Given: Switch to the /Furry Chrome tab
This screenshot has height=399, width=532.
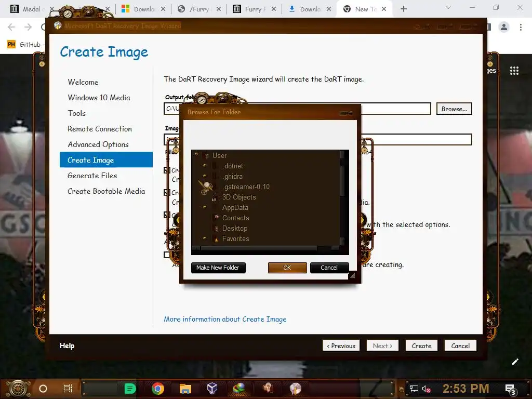Looking at the screenshot, I should 199,9.
